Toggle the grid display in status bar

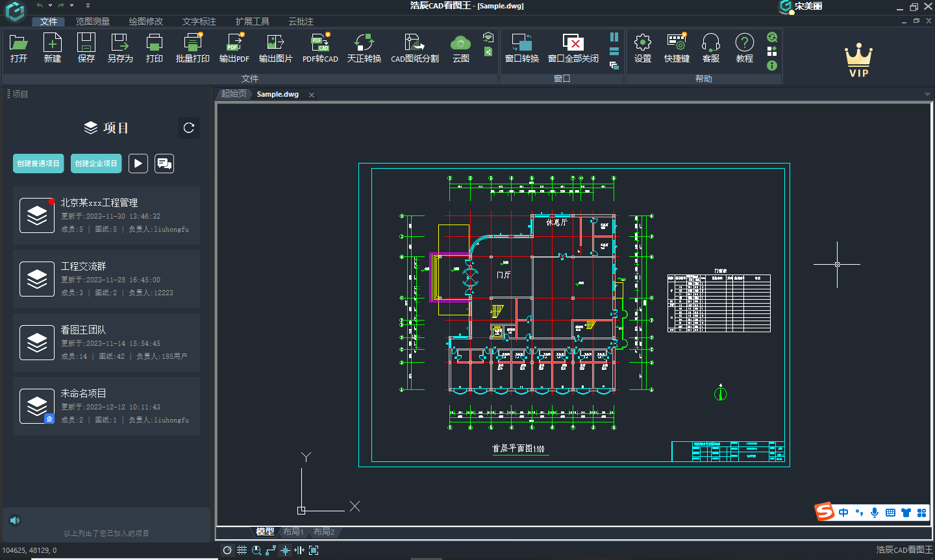point(242,550)
